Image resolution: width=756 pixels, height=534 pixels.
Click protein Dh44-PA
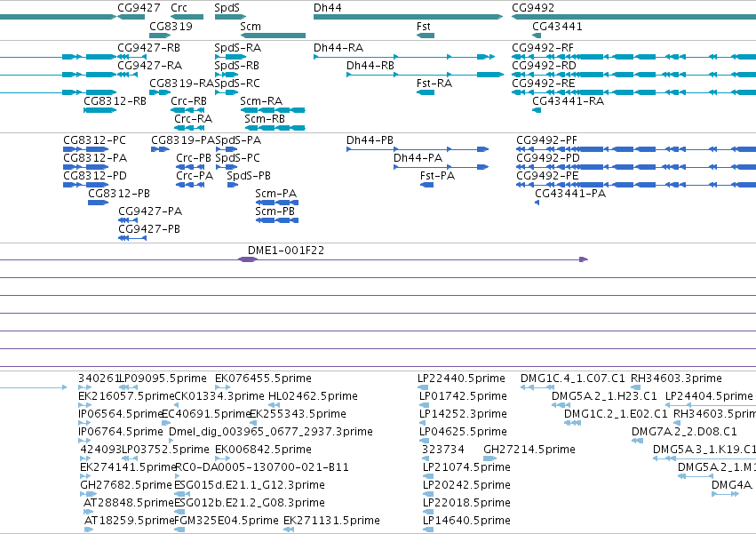[442, 167]
